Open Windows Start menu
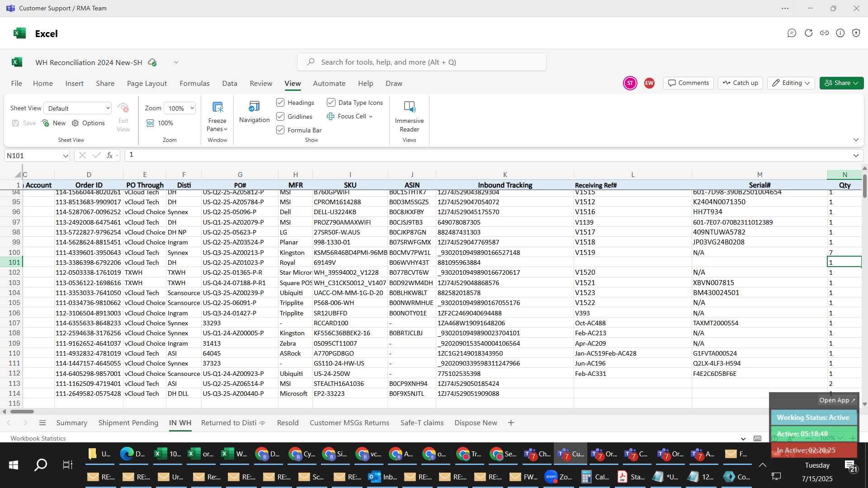Viewport: 868px width, 488px height. click(x=14, y=465)
